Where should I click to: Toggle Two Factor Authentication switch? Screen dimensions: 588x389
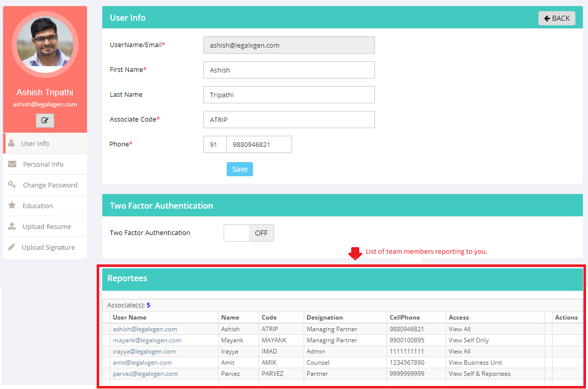point(248,233)
